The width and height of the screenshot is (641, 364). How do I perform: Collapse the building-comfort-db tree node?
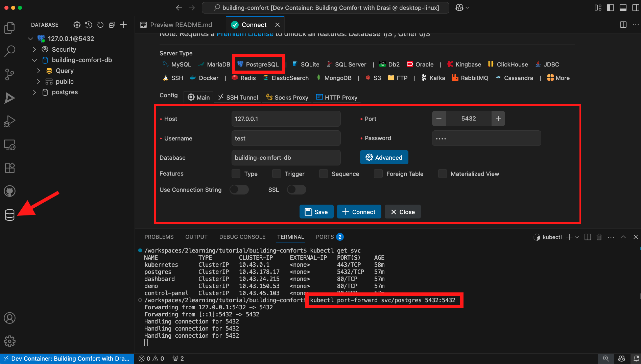point(34,60)
